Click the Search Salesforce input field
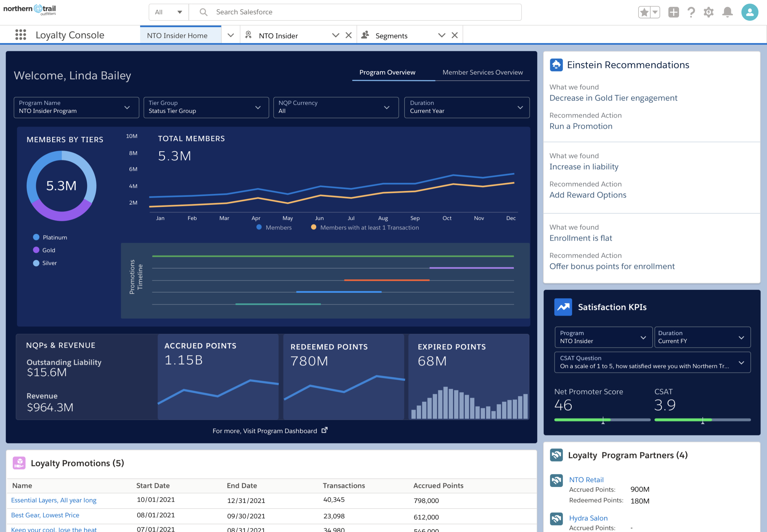 click(x=355, y=12)
